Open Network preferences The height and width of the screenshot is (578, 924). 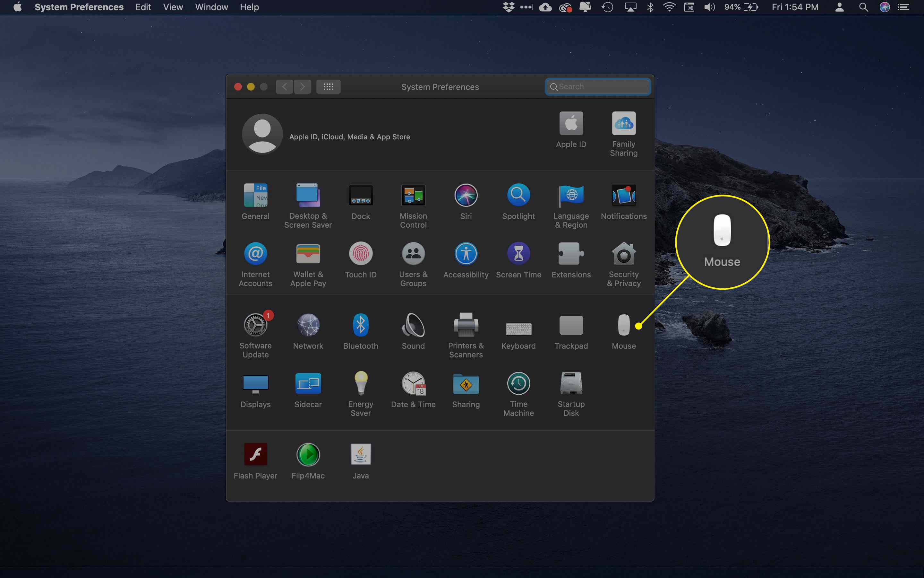[308, 331]
